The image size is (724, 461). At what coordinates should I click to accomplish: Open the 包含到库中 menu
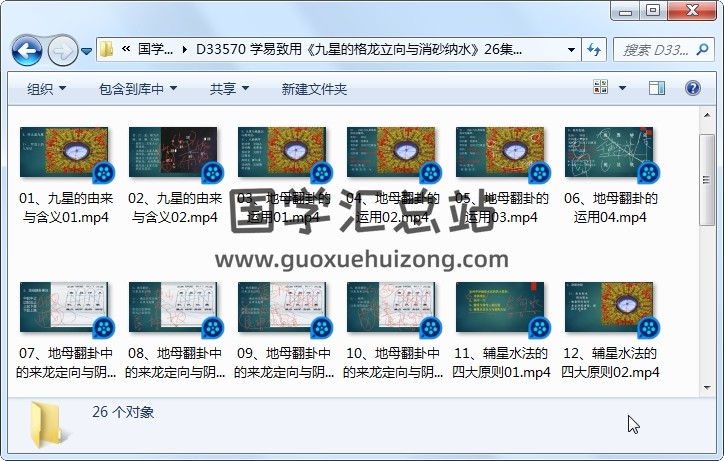[138, 89]
